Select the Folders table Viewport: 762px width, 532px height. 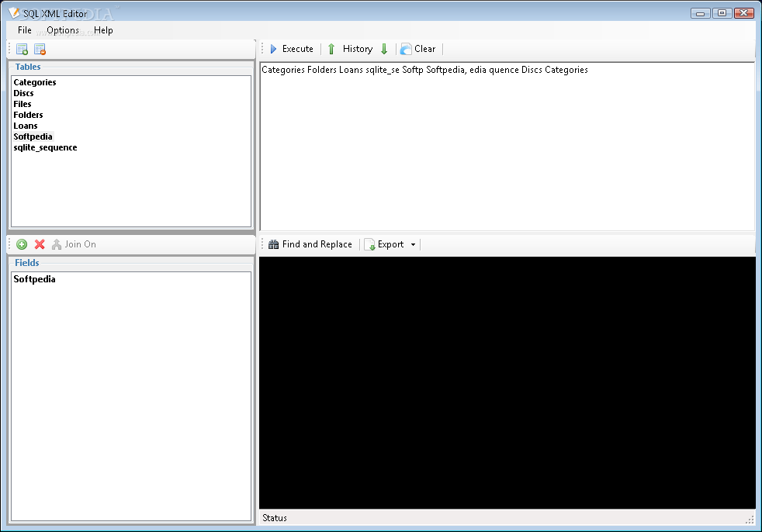click(x=28, y=115)
